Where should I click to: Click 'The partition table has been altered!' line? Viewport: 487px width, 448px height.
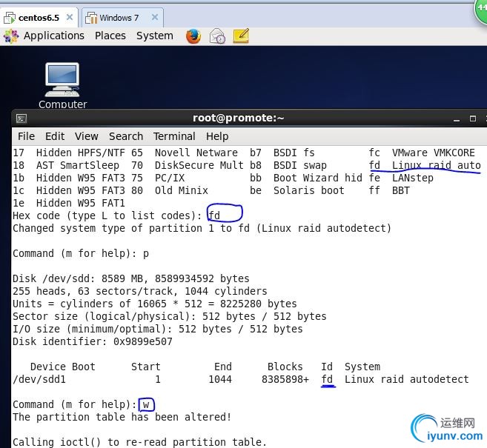[122, 417]
